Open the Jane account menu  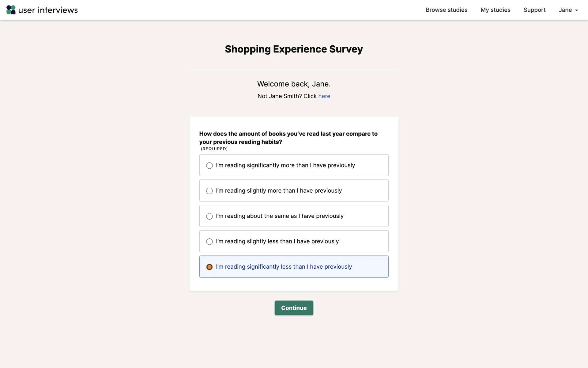(565, 10)
